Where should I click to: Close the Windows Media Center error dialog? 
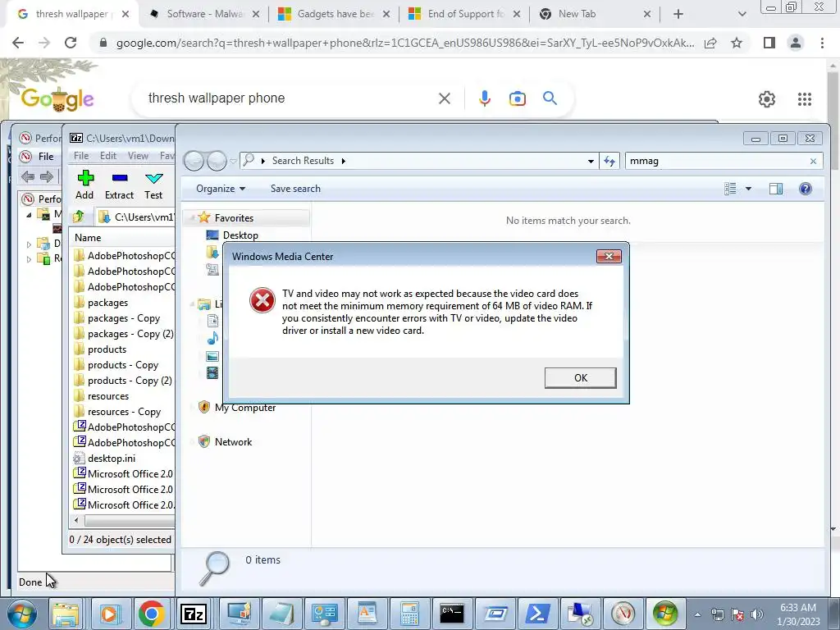click(x=609, y=256)
